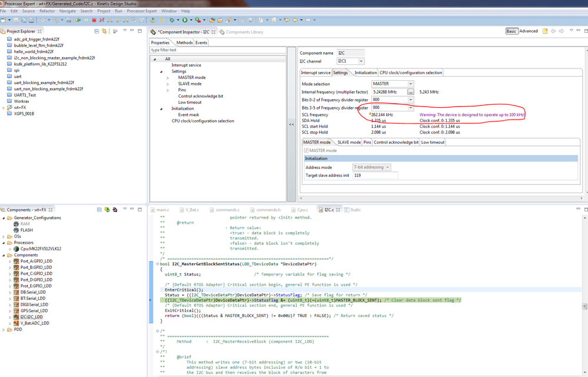The height and width of the screenshot is (377, 588).
Task: Click the panel collapse arrows button
Action: (x=291, y=124)
